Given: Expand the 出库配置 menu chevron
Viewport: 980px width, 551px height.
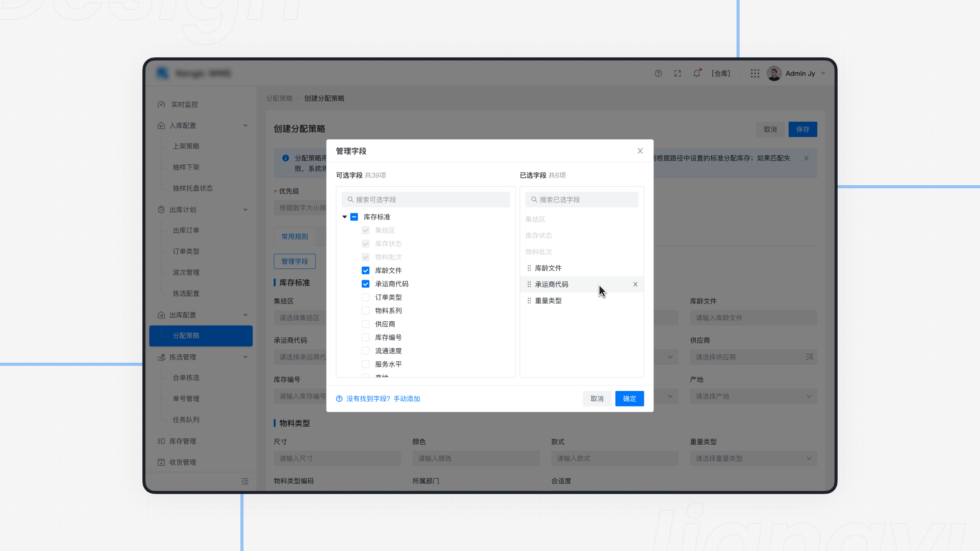Looking at the screenshot, I should [245, 315].
